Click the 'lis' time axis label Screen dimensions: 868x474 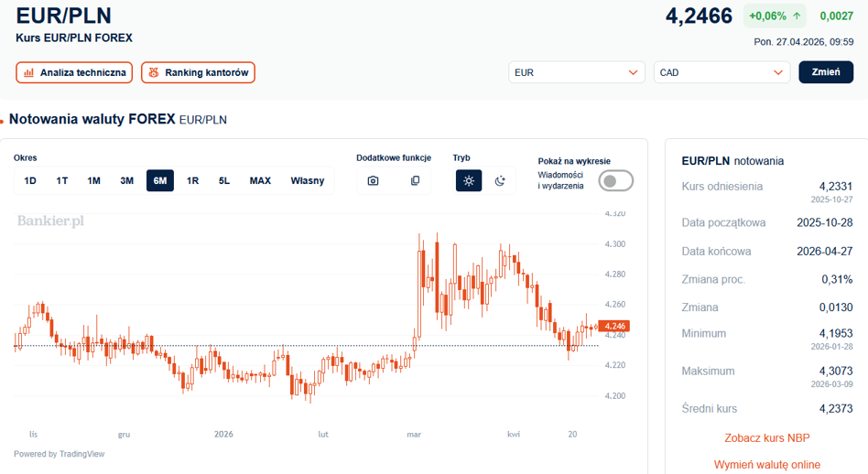click(33, 435)
